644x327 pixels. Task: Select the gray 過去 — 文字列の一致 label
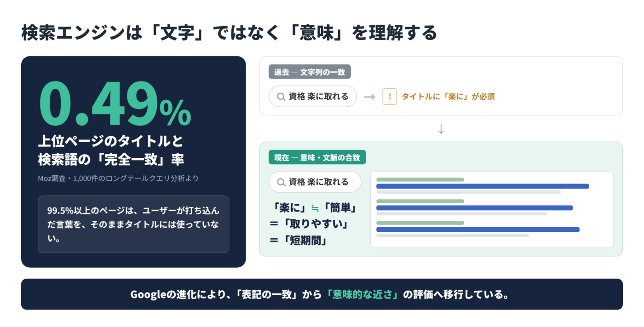click(x=310, y=72)
